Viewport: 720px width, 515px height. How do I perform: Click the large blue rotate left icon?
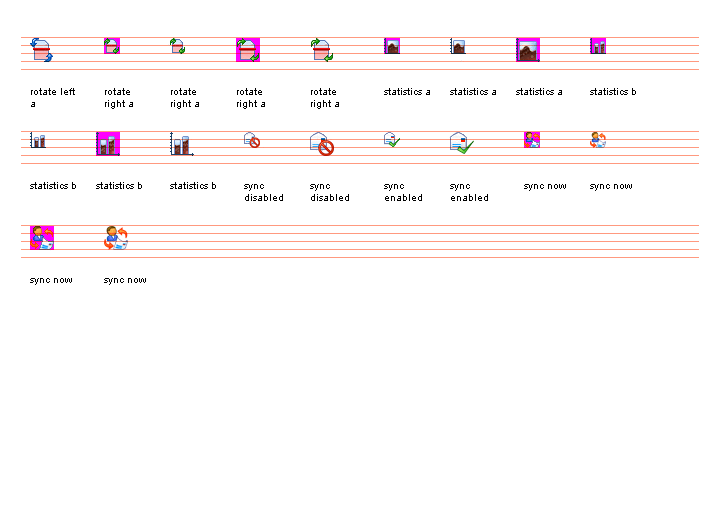pyautogui.click(x=41, y=50)
